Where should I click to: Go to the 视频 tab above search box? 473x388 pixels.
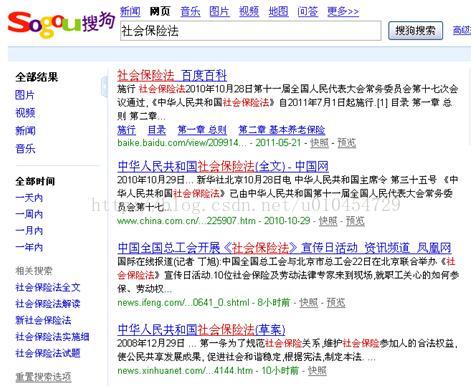coord(249,11)
